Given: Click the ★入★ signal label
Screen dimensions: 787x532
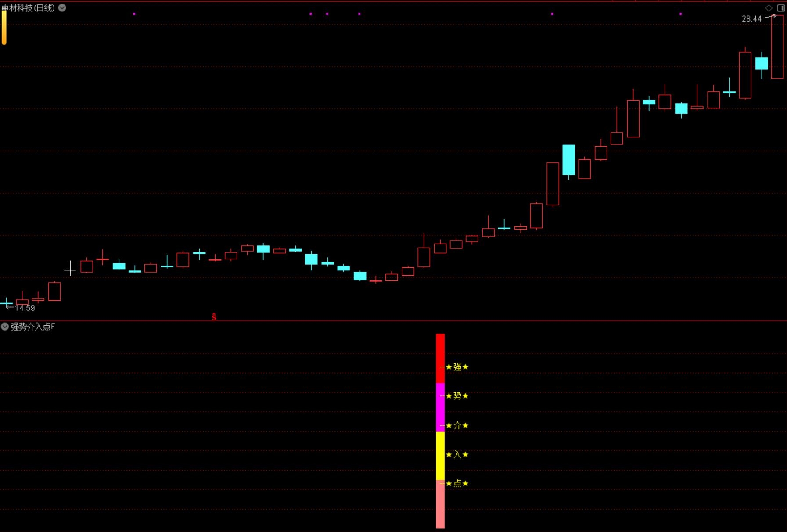Looking at the screenshot, I should [457, 454].
